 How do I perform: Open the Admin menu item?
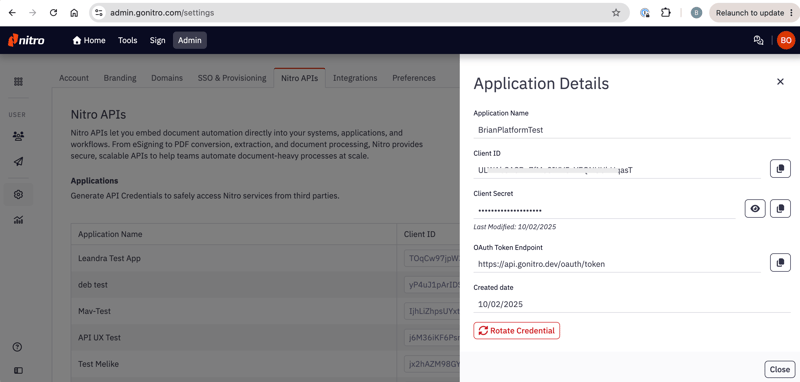(x=190, y=40)
